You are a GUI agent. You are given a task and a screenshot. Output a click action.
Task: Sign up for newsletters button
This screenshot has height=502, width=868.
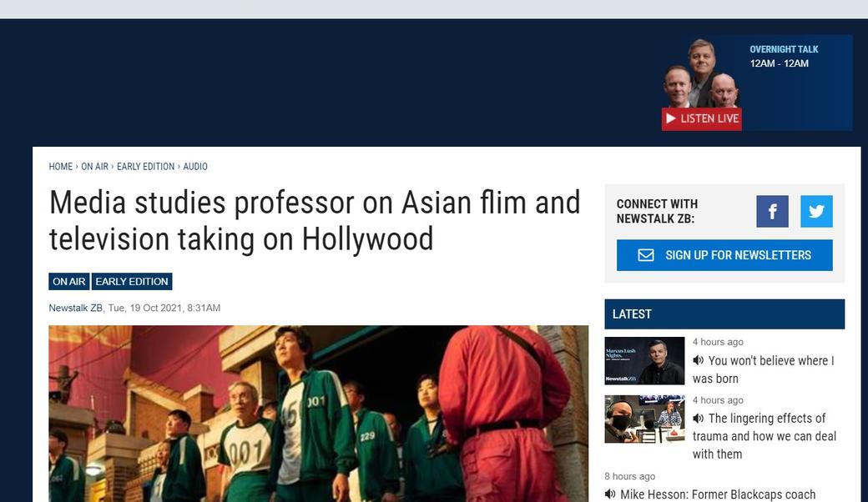point(724,255)
